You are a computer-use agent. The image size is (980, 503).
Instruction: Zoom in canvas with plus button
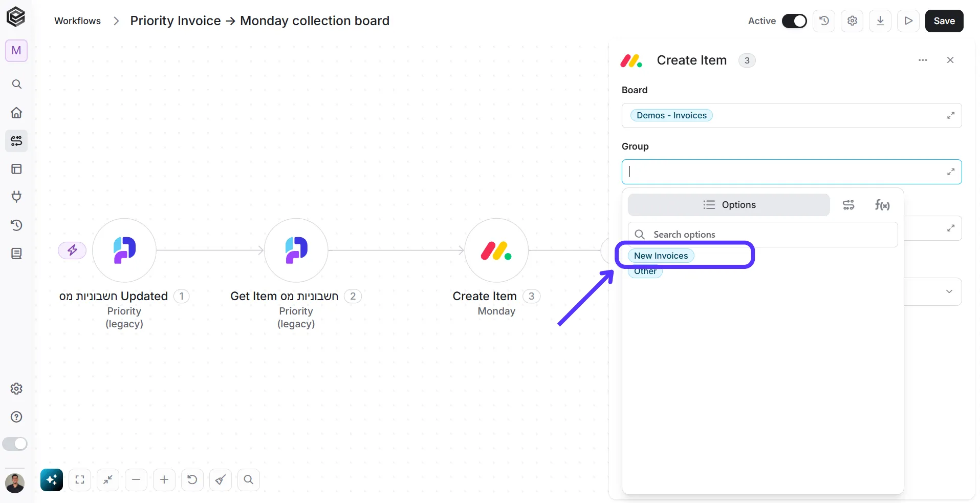[x=164, y=480]
